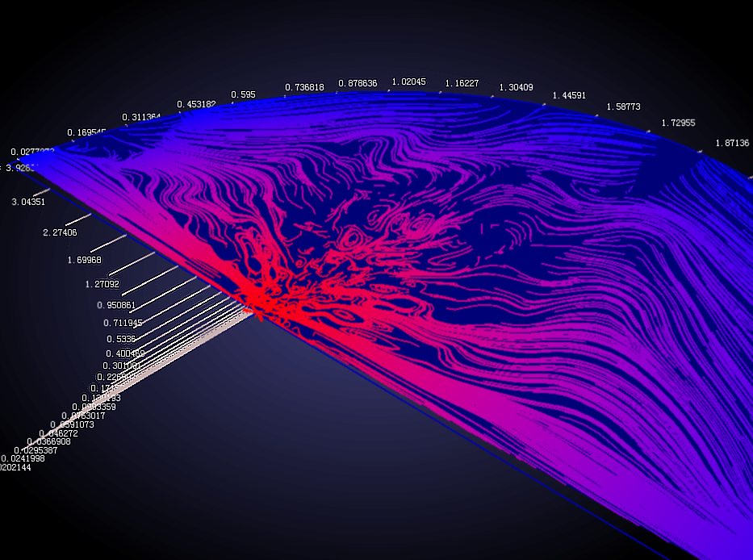Select the 2.27406 radial label

(59, 233)
